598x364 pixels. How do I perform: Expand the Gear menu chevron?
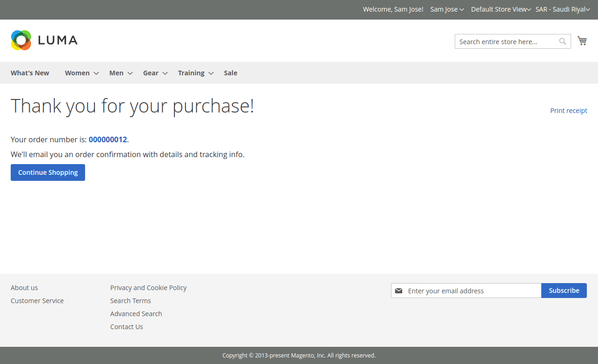(165, 73)
